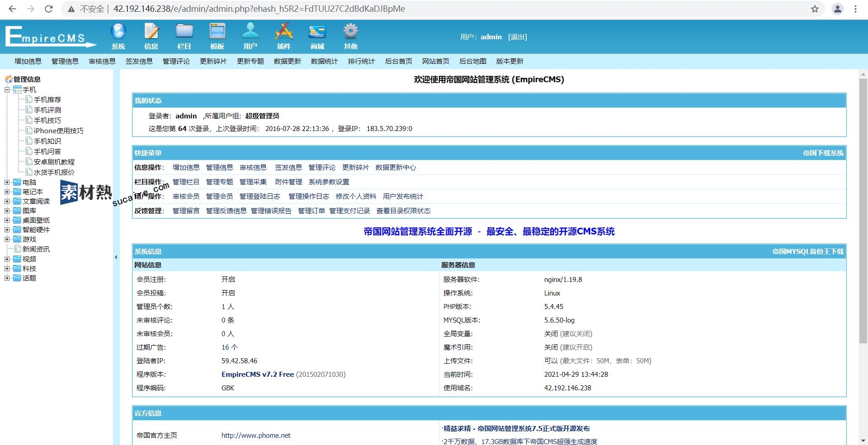Open the 用户 person icon
This screenshot has height=445, width=868.
[250, 31]
